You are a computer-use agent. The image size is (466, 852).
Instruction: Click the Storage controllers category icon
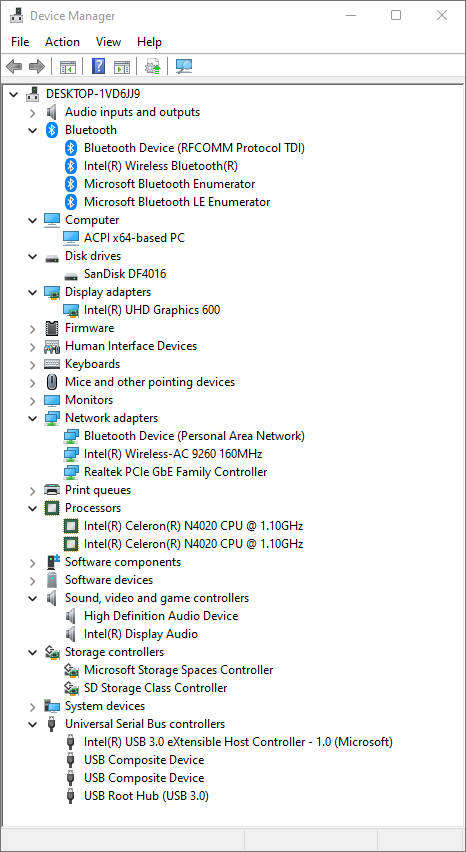click(52, 652)
